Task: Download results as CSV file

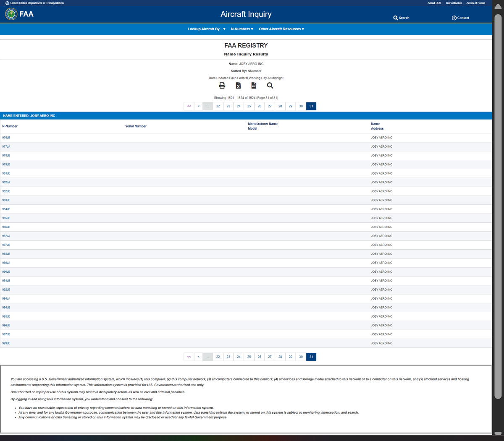Action: [254, 86]
